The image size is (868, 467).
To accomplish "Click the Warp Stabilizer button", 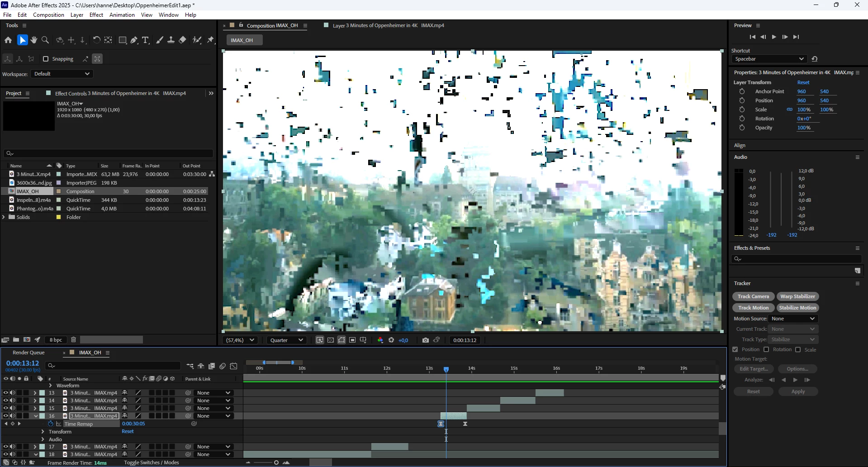I will pyautogui.click(x=797, y=296).
